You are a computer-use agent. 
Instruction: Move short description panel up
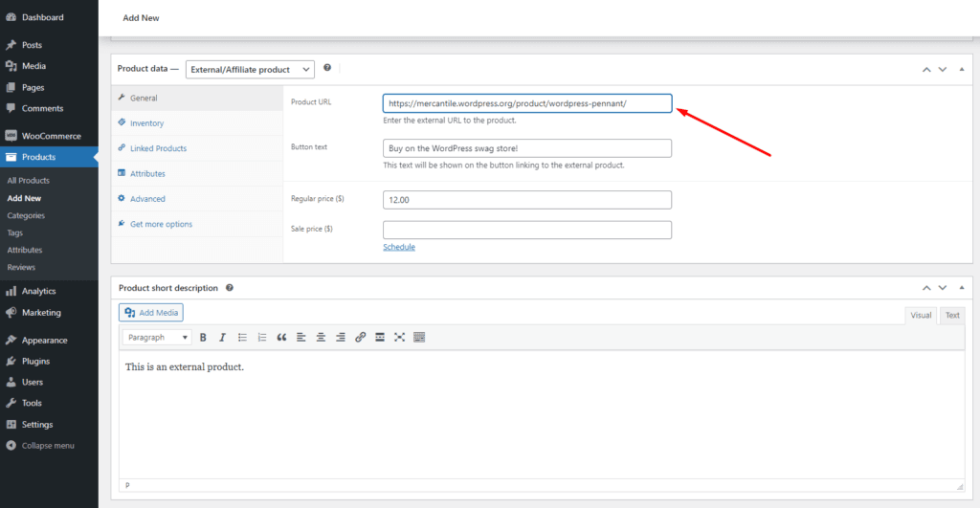click(926, 287)
